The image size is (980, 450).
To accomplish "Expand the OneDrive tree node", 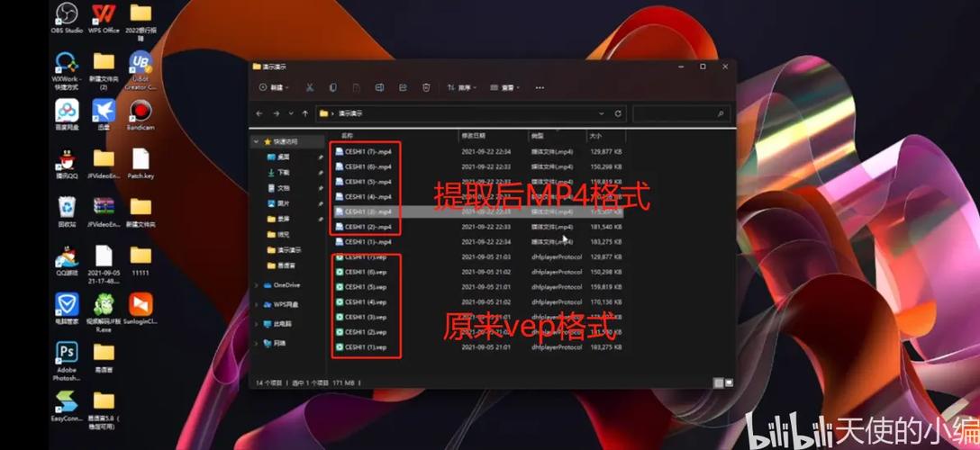I will coord(256,285).
